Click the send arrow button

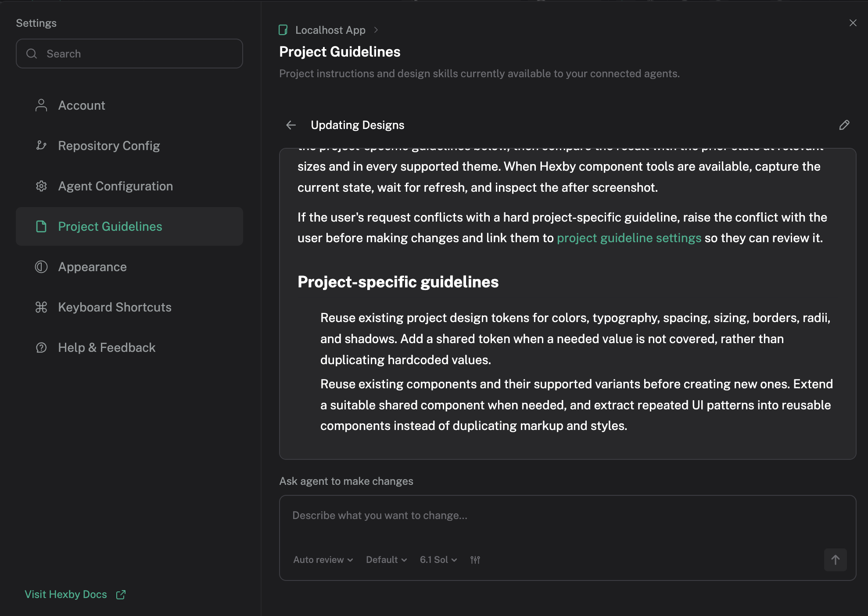tap(835, 560)
